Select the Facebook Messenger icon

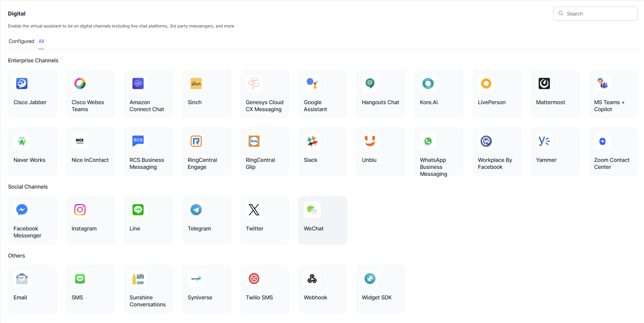[22, 210]
